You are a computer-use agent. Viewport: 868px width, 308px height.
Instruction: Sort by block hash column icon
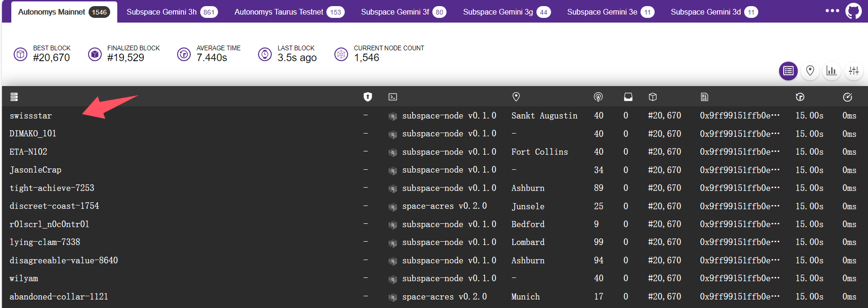[x=705, y=97]
